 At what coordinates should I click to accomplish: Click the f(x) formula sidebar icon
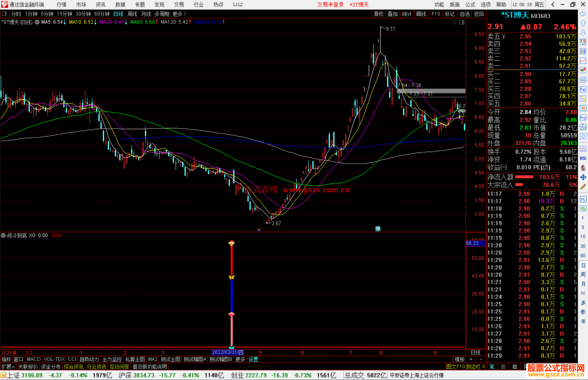(x=583, y=127)
